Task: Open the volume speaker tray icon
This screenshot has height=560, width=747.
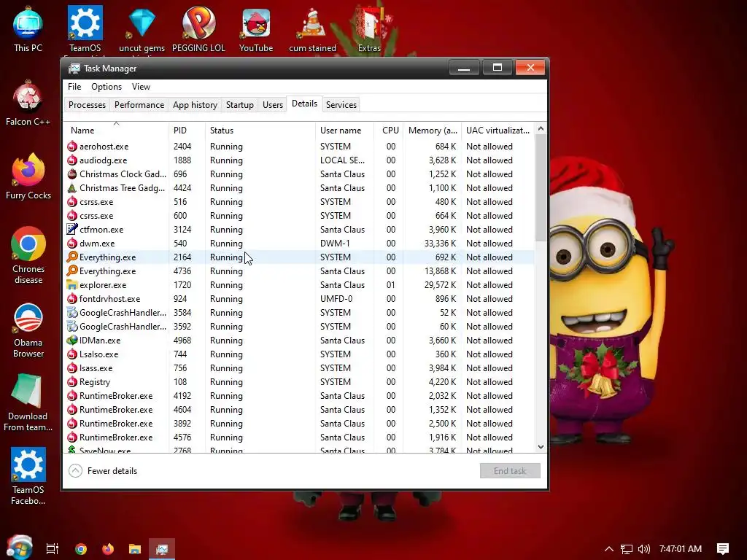Action: coord(643,549)
